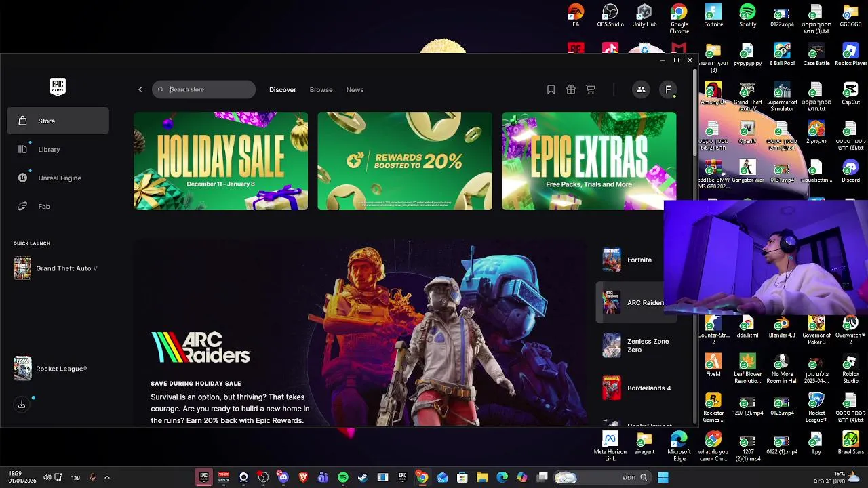
Task: Open Rockstar Games desktop shortcut
Action: click(713, 407)
